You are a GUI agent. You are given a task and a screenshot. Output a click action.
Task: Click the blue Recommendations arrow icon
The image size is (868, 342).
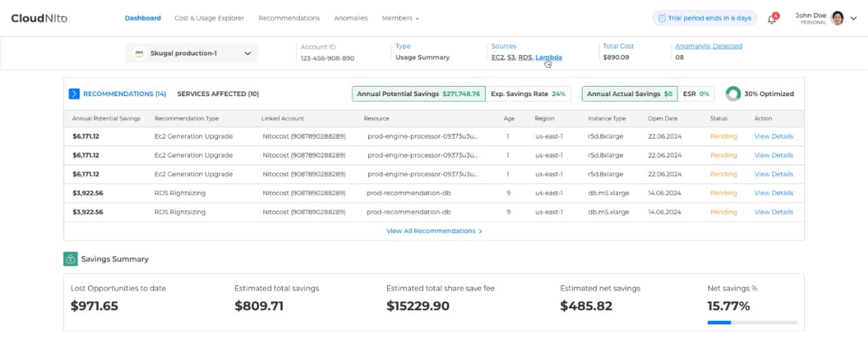click(75, 94)
